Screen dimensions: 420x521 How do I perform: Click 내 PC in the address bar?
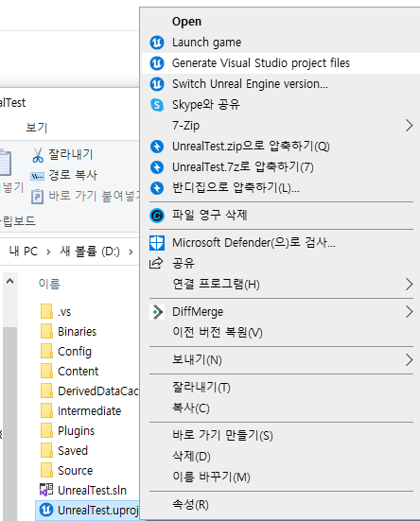[24, 252]
